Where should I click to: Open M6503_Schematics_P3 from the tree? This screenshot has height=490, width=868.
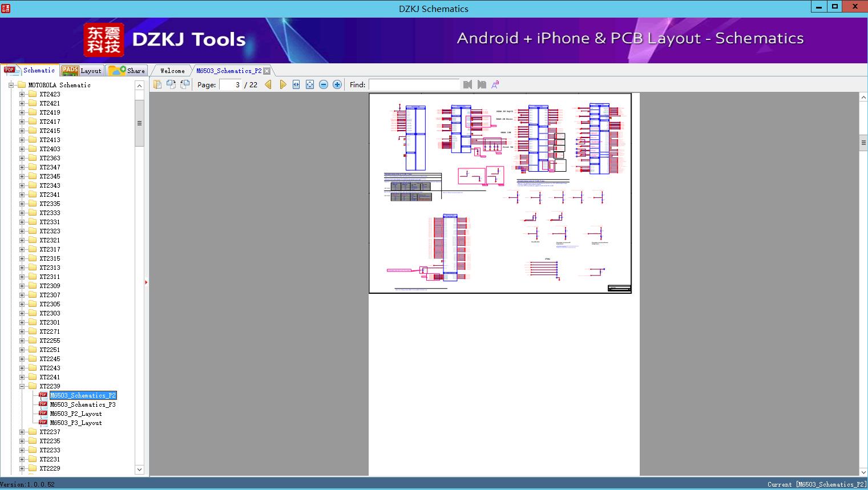tap(83, 404)
